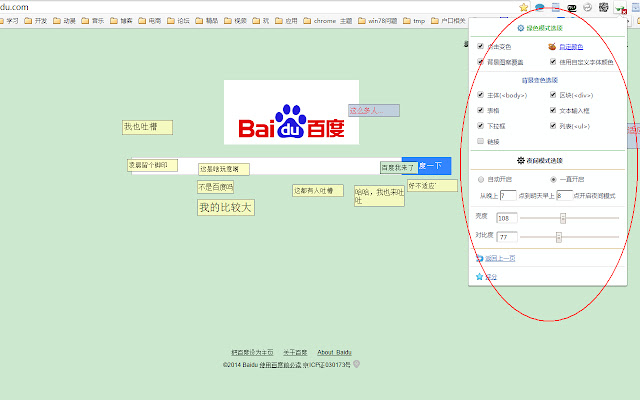Open the '音乐' bookmarks folder
The width and height of the screenshot is (640, 400).
click(93, 21)
